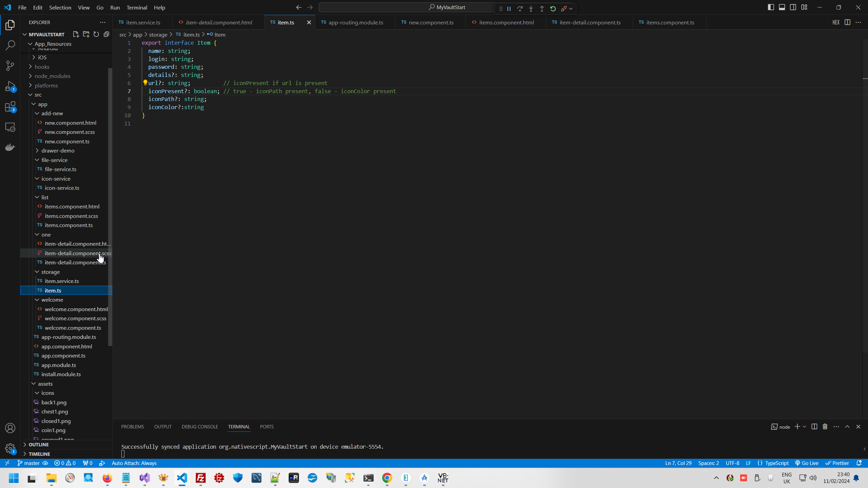Click Go Live in status bar

(807, 463)
